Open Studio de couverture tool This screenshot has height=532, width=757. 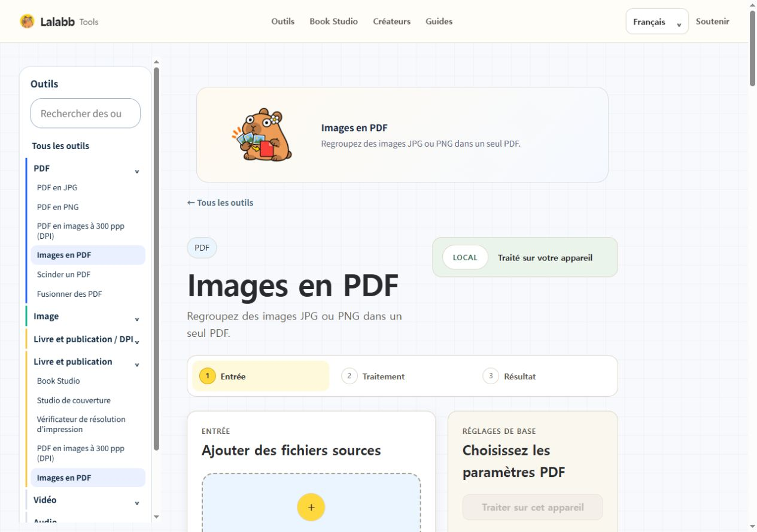88,400
